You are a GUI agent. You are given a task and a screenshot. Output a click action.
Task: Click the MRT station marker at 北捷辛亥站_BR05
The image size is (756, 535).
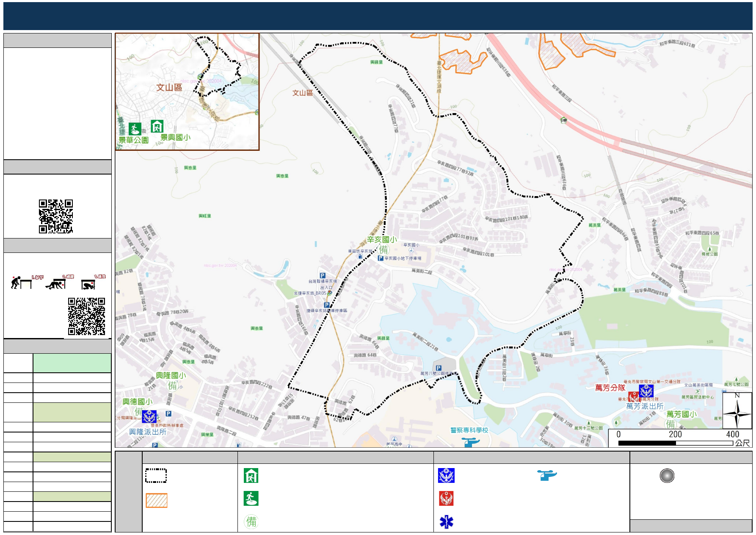[x=330, y=293]
